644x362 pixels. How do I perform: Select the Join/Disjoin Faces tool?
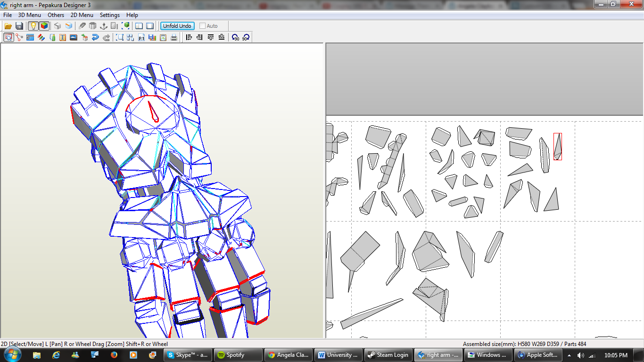(19, 38)
